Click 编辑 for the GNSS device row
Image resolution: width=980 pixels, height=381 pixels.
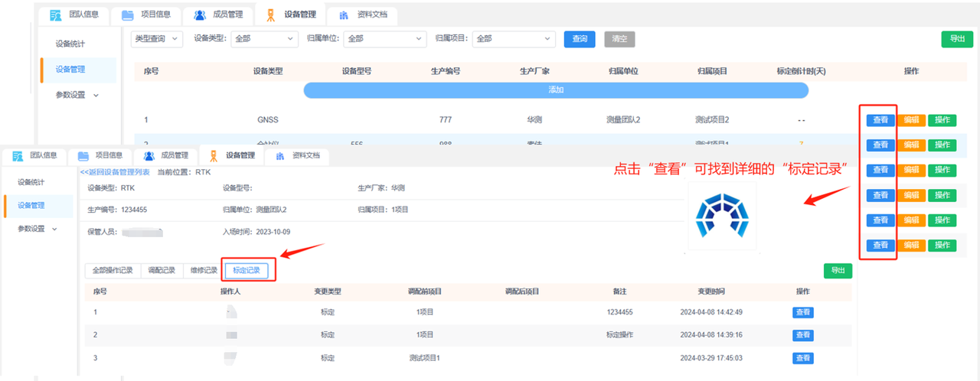pyautogui.click(x=910, y=120)
